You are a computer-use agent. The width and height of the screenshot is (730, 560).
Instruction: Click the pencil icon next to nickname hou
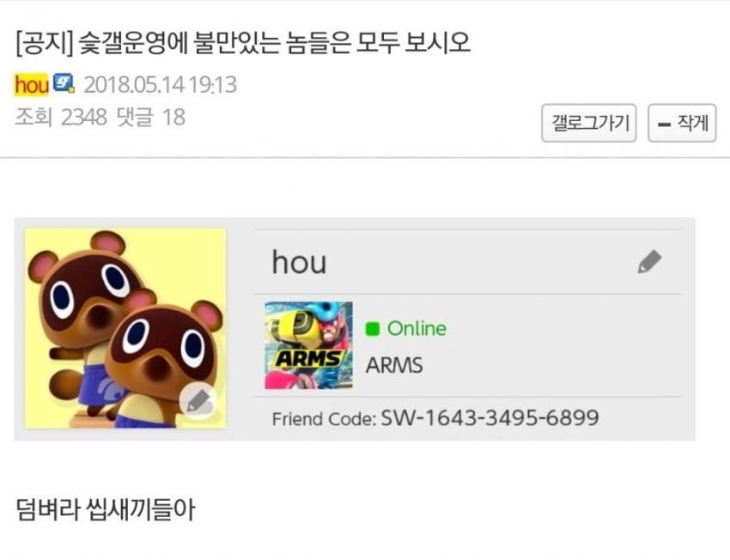pos(649,262)
